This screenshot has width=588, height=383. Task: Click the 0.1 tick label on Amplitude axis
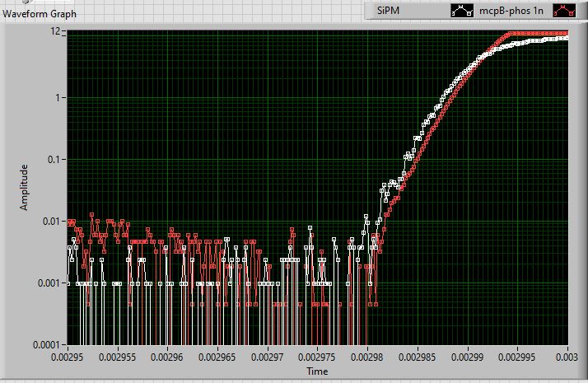coord(56,159)
